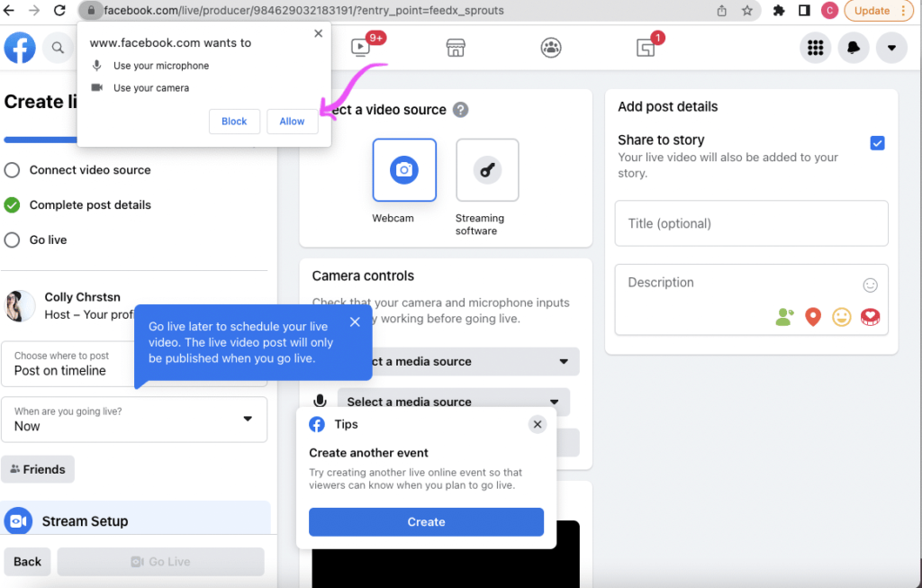The image size is (922, 588).
Task: Open the emoji picker in Description
Action: click(871, 285)
